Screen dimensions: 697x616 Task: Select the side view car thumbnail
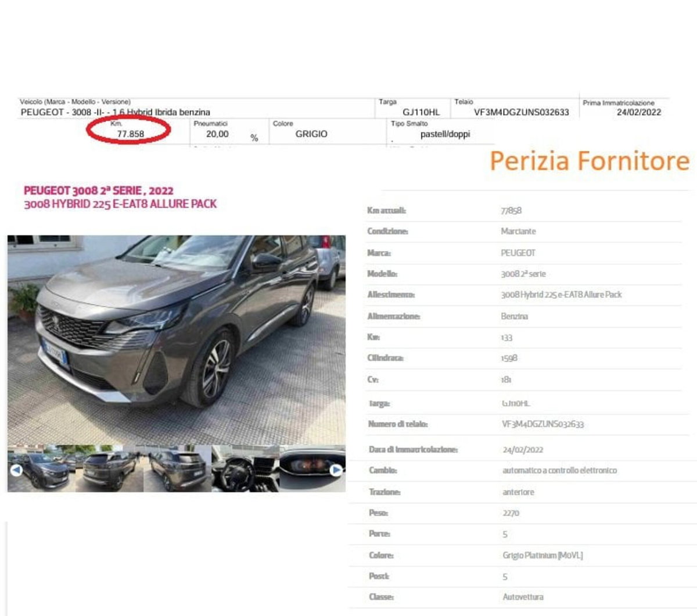pyautogui.click(x=178, y=469)
